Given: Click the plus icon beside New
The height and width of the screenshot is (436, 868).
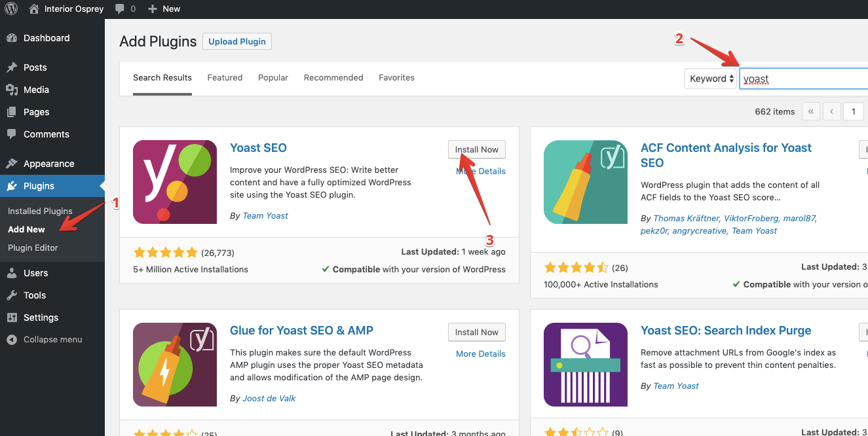Looking at the screenshot, I should (153, 9).
